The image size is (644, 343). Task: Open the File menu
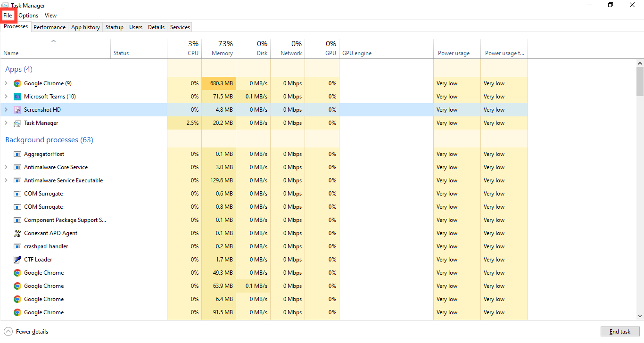coord(8,16)
